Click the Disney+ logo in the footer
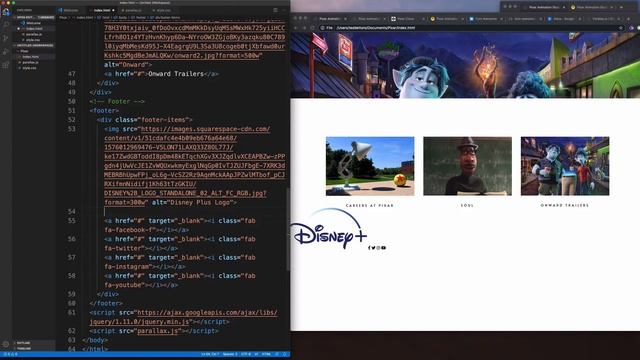 329,229
